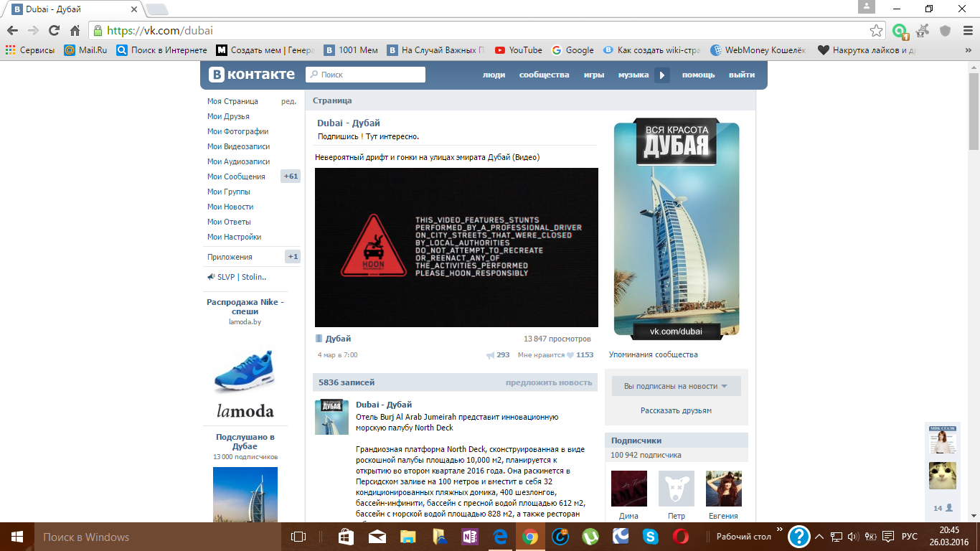Click the Nike sneaker lamoda ad image

(x=245, y=372)
